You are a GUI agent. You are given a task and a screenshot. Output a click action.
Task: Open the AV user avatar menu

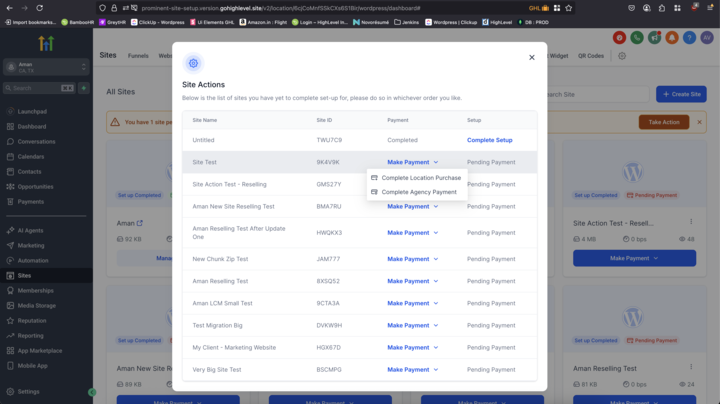pos(707,38)
